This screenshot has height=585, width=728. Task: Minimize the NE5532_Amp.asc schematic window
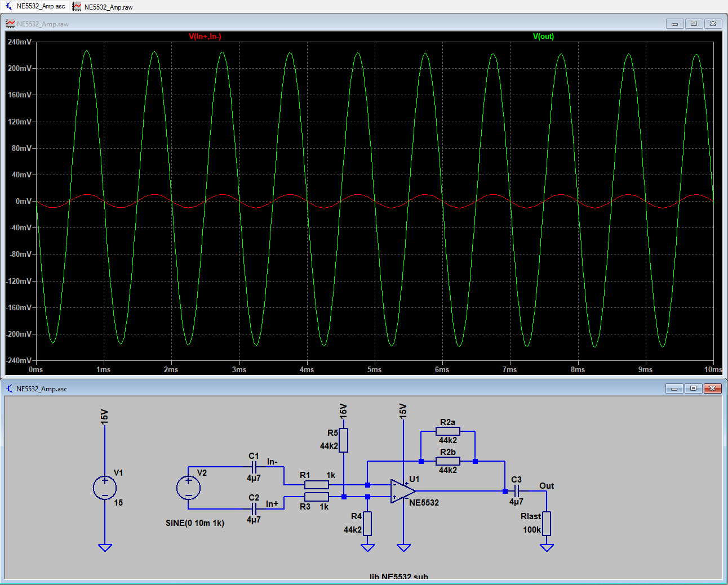(674, 388)
